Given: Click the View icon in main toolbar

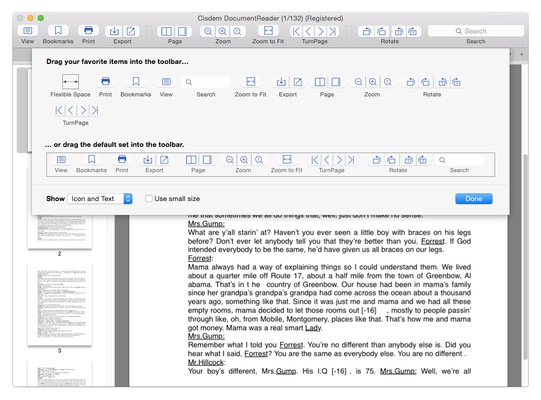Looking at the screenshot, I should (28, 31).
